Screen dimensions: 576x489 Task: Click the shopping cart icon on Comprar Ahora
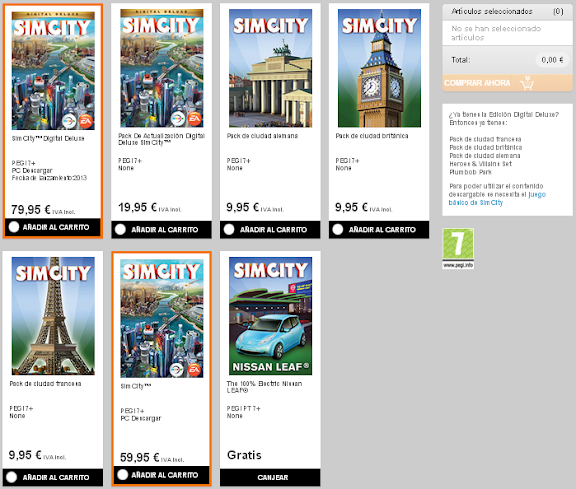tap(527, 83)
